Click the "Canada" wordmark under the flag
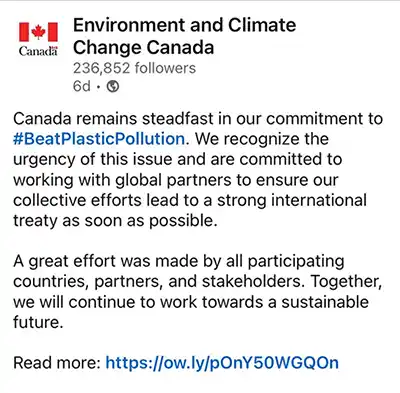400x393 pixels. (38, 51)
